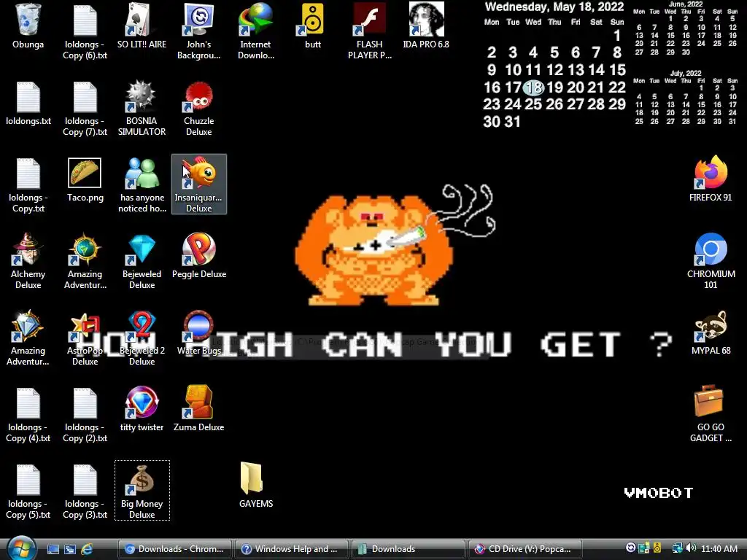Select the Alchemy Deluxe shortcut
Viewport: 747px width, 560px height.
pos(28,262)
